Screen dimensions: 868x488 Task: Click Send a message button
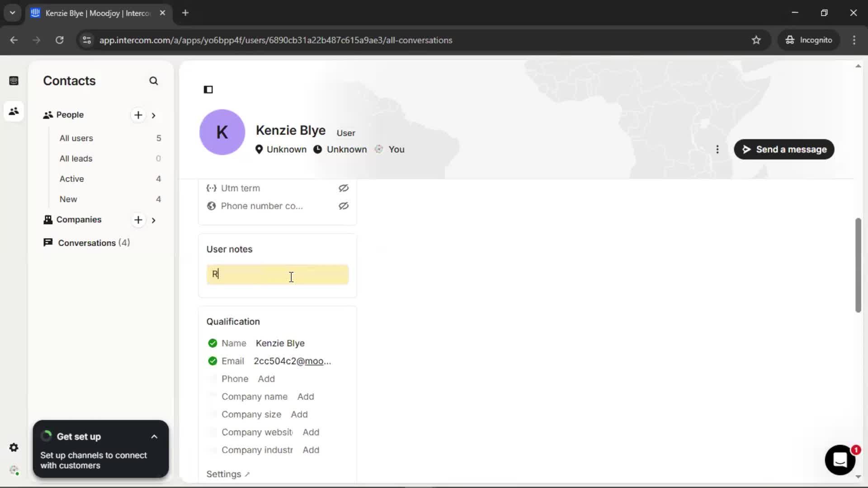[x=784, y=150]
